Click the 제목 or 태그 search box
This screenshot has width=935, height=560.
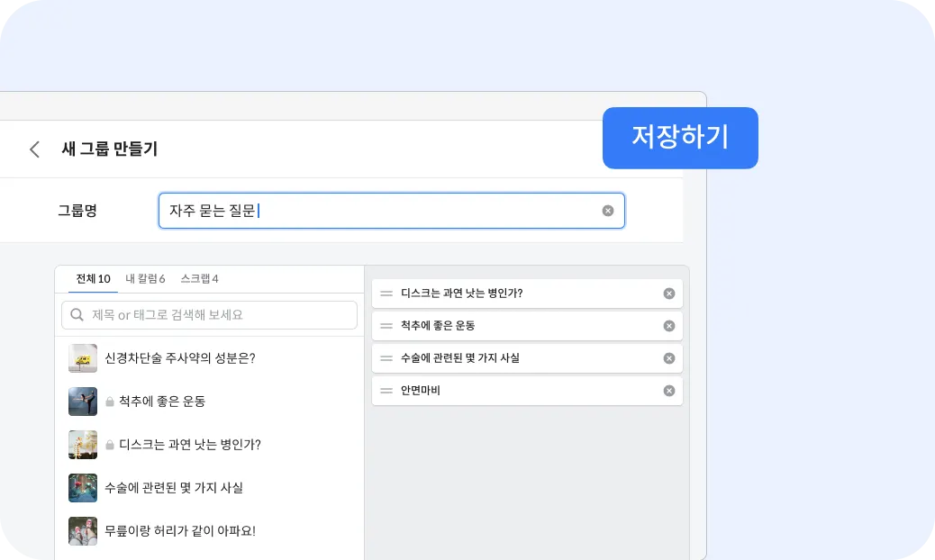coord(216,315)
